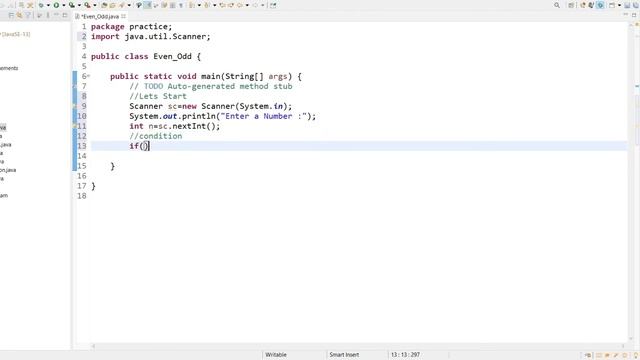Click the '//condition' comment on line 12
Viewport: 640px width, 360px height.
point(156,136)
